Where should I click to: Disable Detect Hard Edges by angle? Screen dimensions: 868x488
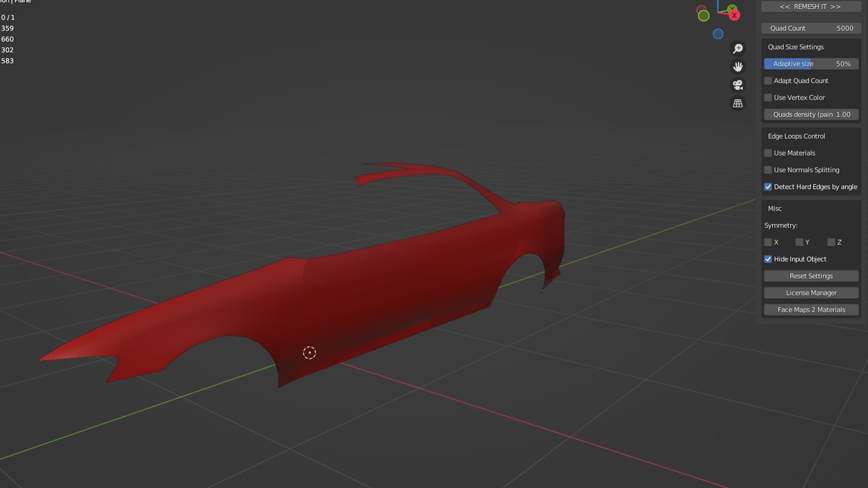768,187
